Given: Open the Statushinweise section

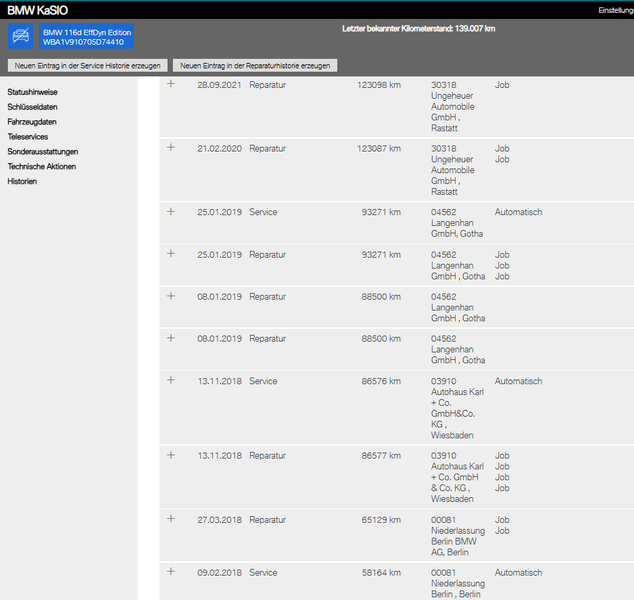Looking at the screenshot, I should tap(32, 92).
